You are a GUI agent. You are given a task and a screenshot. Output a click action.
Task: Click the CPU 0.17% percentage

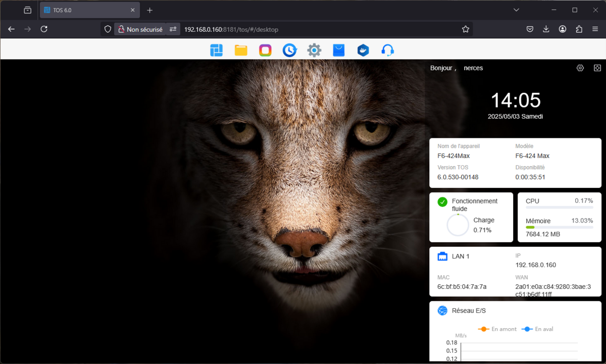click(584, 201)
